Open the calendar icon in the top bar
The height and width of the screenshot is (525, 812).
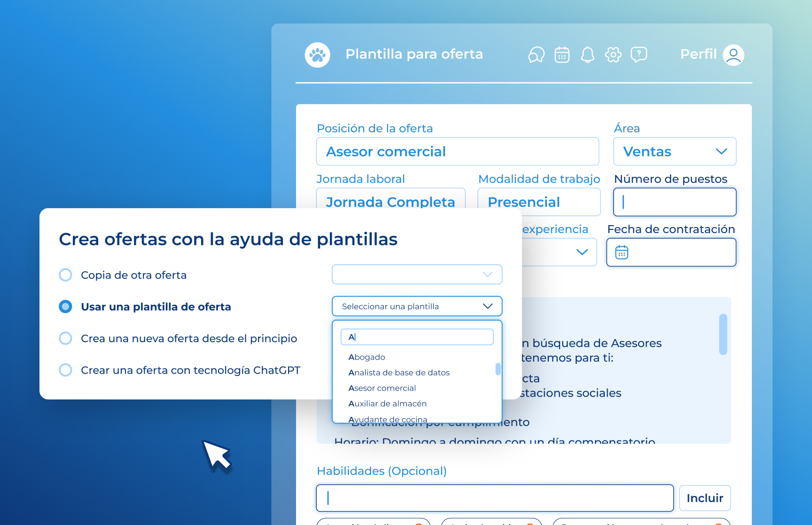point(562,55)
